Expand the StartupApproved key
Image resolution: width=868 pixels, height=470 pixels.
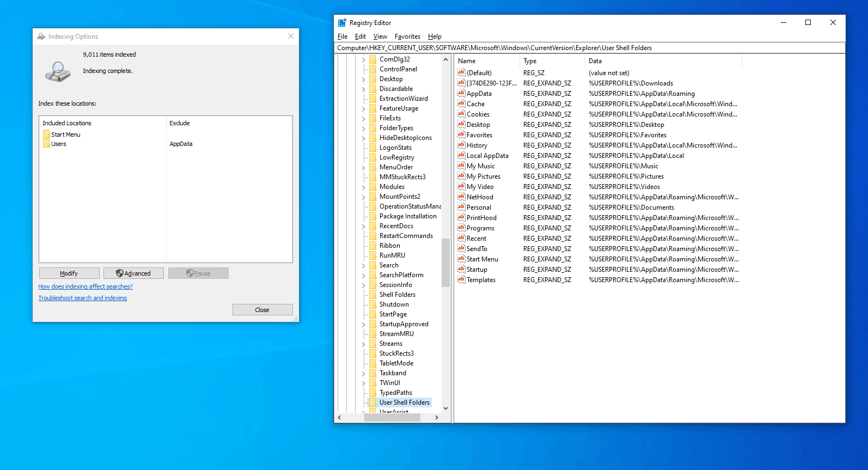click(364, 324)
